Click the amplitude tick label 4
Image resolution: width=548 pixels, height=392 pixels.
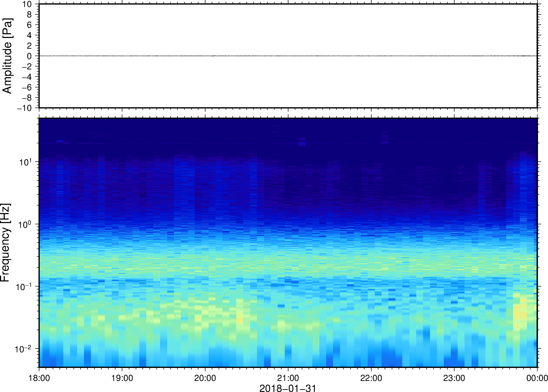tap(29, 35)
